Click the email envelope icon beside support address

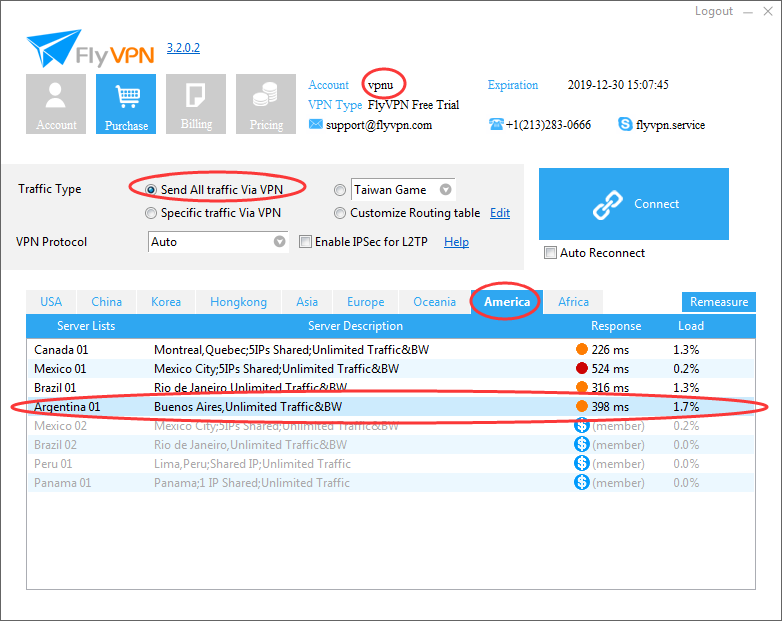315,124
